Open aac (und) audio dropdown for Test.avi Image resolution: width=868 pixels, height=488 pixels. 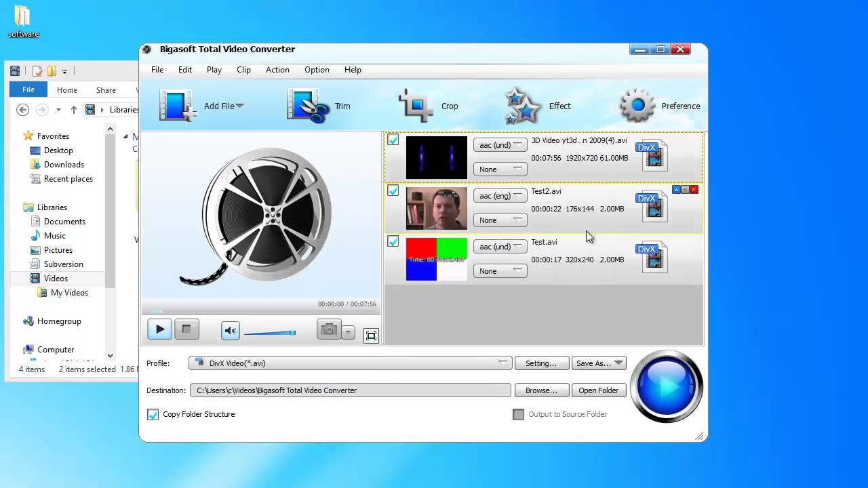[x=500, y=247]
